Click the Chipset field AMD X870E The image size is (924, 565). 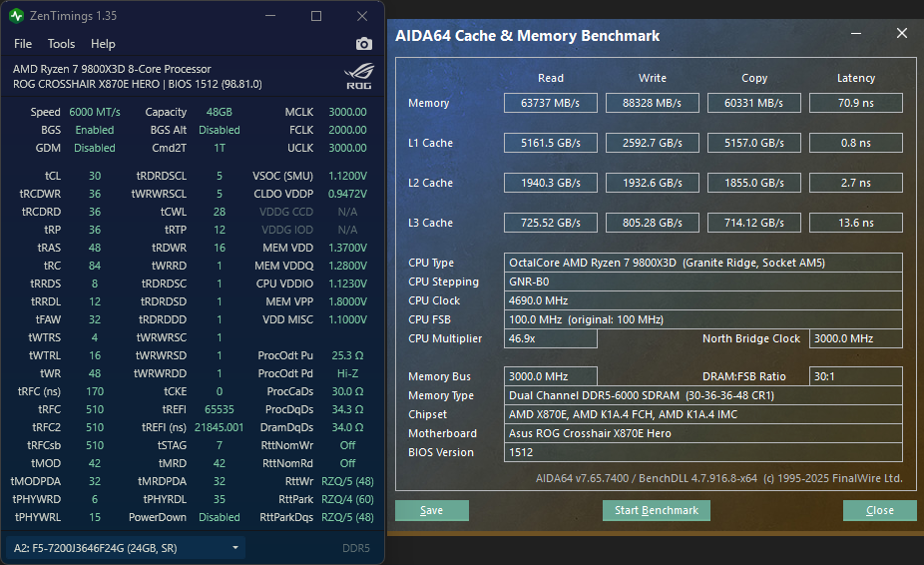(x=703, y=414)
